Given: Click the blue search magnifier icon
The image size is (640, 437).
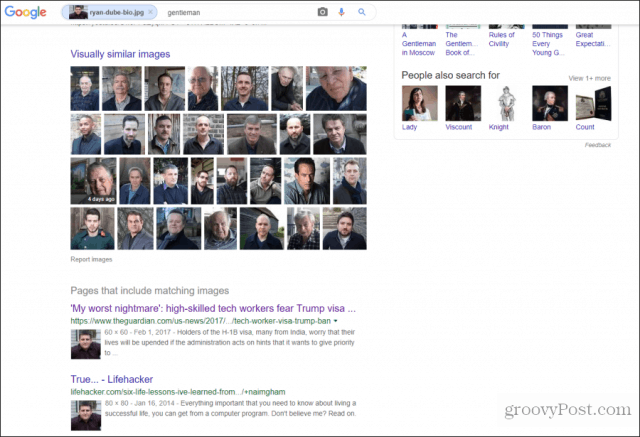Looking at the screenshot, I should click(x=362, y=12).
